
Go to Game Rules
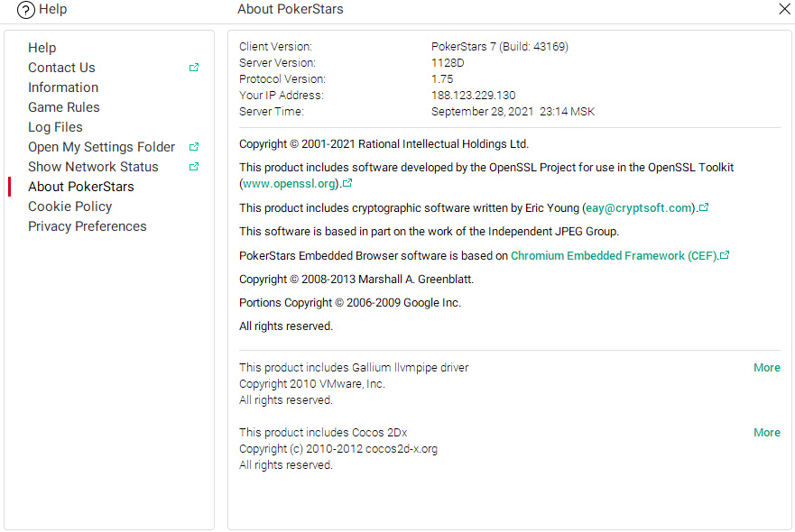(64, 107)
